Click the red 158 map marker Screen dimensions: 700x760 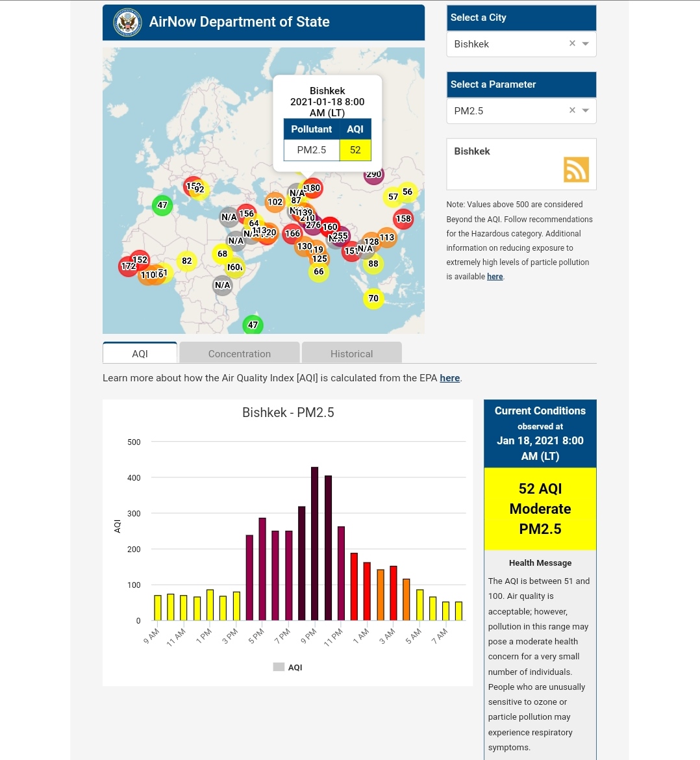pyautogui.click(x=403, y=218)
